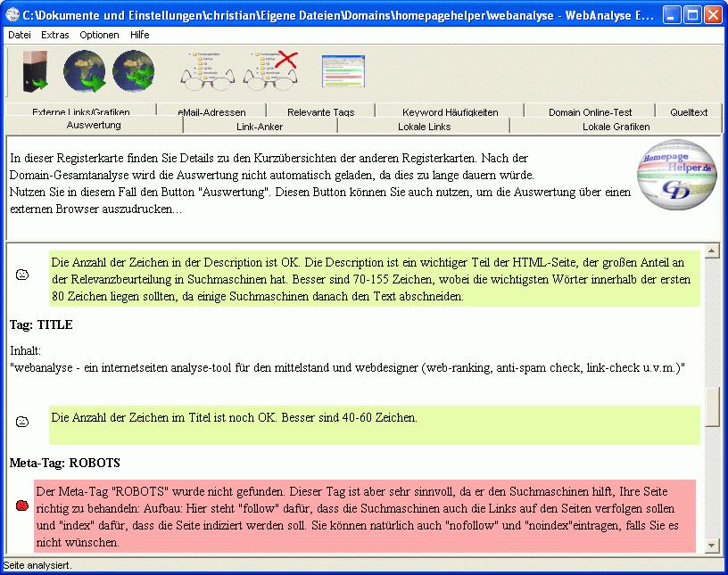This screenshot has width=728, height=575.
Task: Switch to the Lokale Links tab
Action: click(x=424, y=127)
